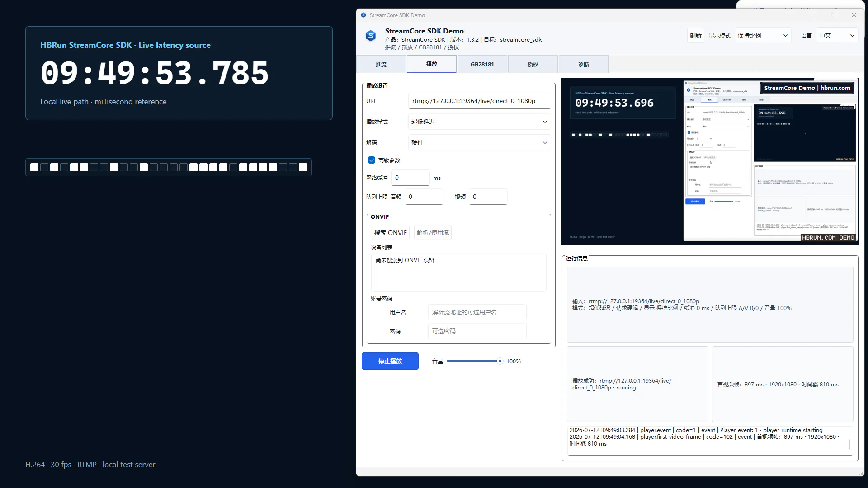The width and height of the screenshot is (868, 488).
Task: Click the StreamCore logo icon in the header
Action: pos(371,35)
